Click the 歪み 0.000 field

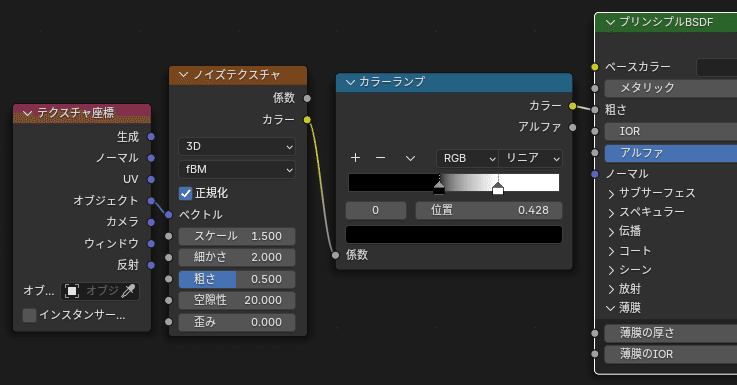tap(237, 322)
